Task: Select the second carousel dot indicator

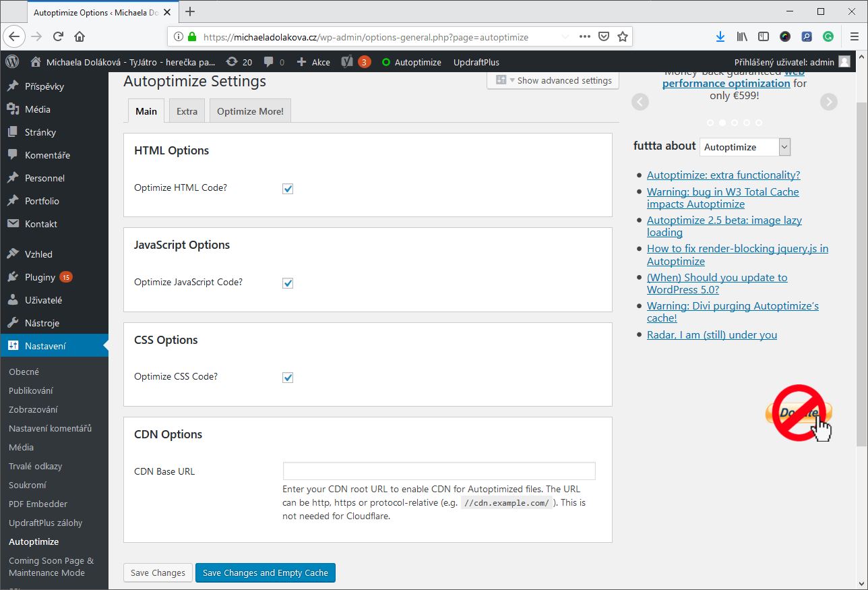Action: point(722,123)
